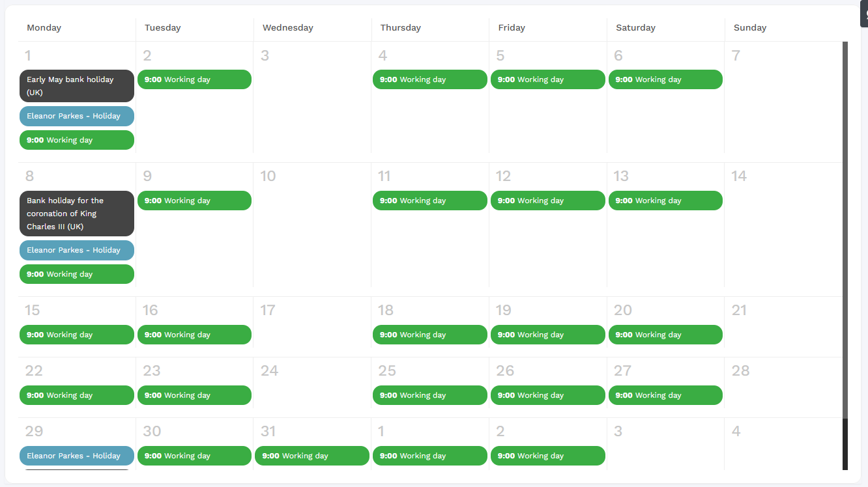Open the Working day event on Saturday 20
Viewport: 868px width, 487px height.
coord(665,335)
